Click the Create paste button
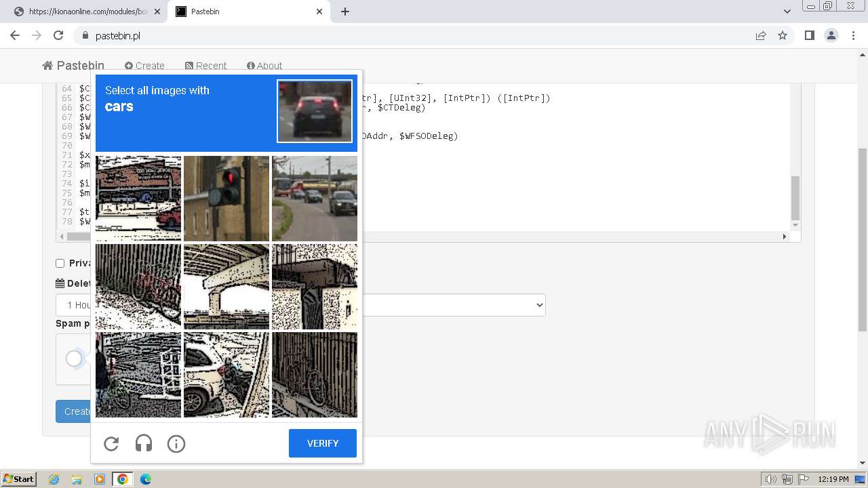 [73, 411]
